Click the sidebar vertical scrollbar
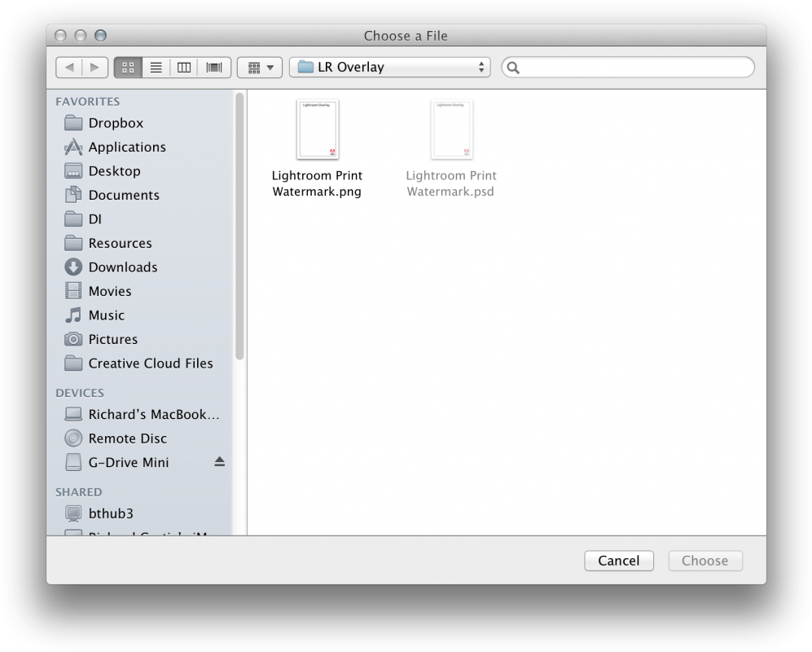Screen dimensions: 812x652 [239, 228]
